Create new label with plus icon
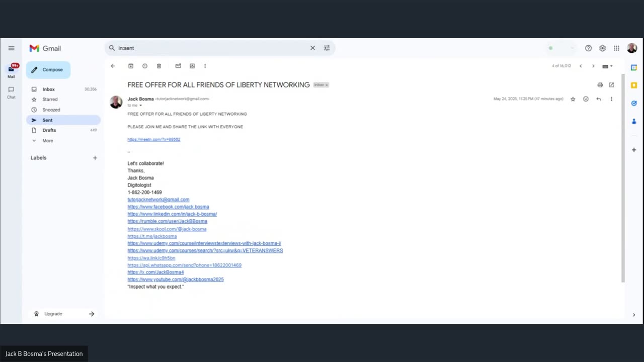The width and height of the screenshot is (644, 362). pos(95,158)
